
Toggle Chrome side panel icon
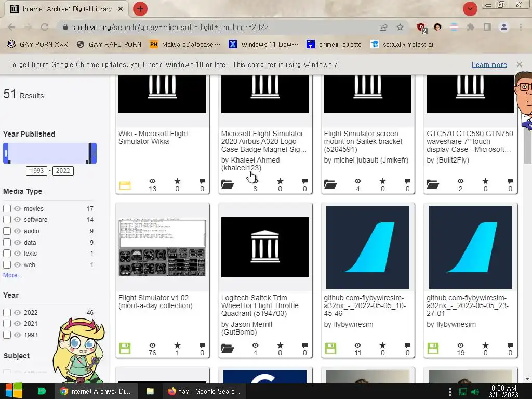(x=487, y=27)
